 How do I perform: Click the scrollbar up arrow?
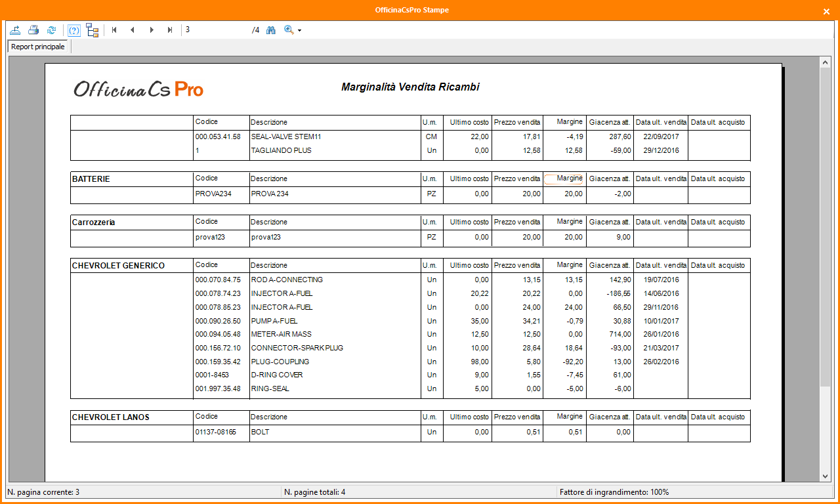tap(825, 62)
